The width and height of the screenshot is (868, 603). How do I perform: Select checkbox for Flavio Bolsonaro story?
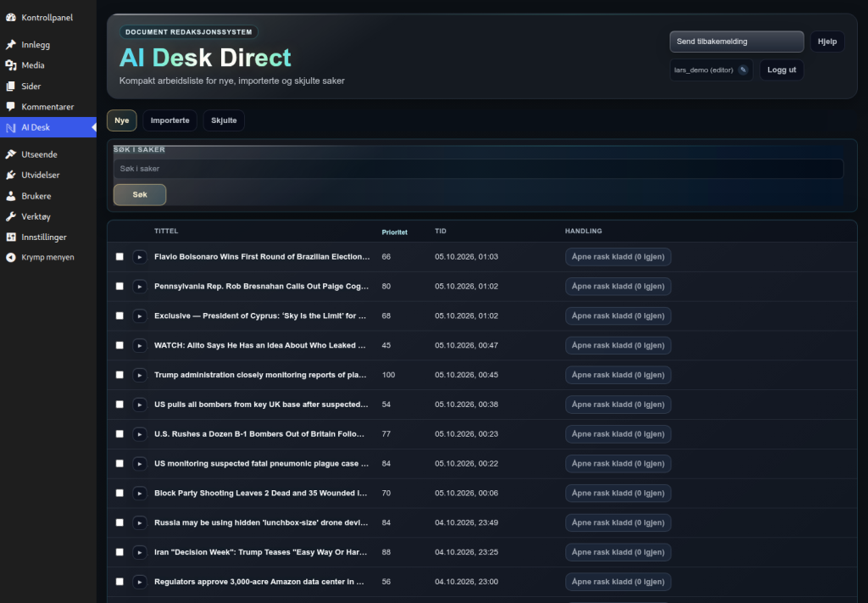point(120,256)
